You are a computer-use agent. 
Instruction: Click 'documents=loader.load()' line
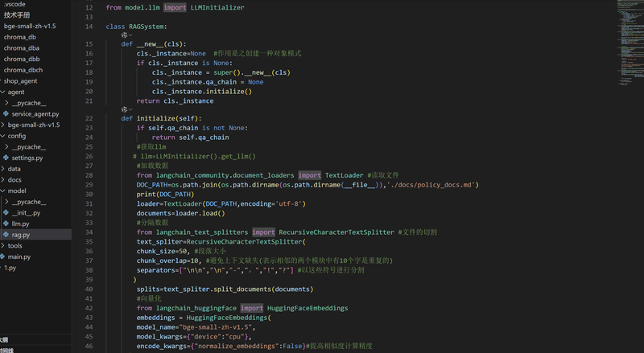point(180,213)
